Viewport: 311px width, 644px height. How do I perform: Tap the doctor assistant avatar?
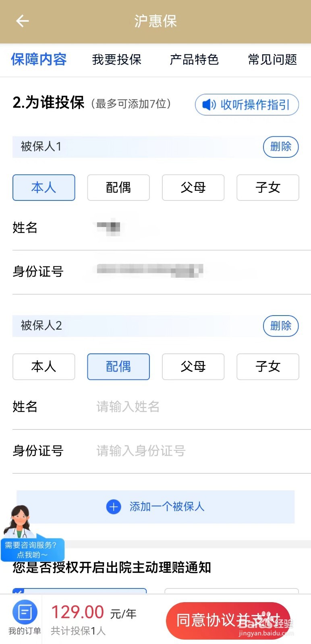pyautogui.click(x=18, y=521)
